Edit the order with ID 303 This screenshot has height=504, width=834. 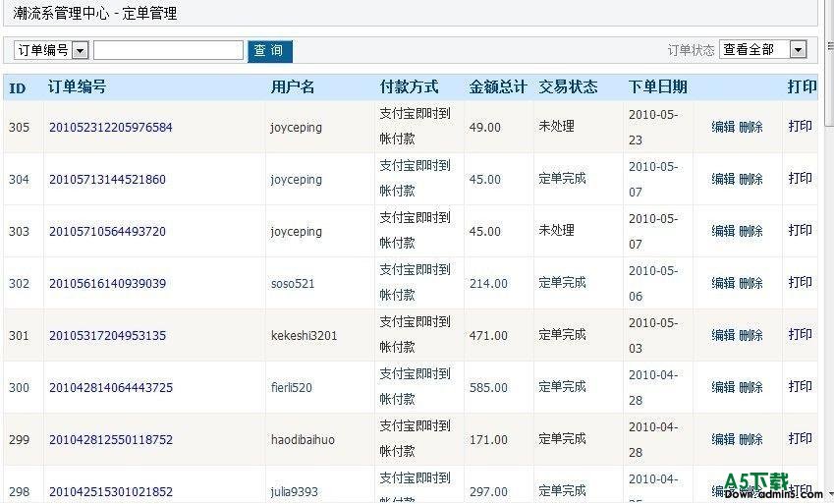tap(723, 231)
